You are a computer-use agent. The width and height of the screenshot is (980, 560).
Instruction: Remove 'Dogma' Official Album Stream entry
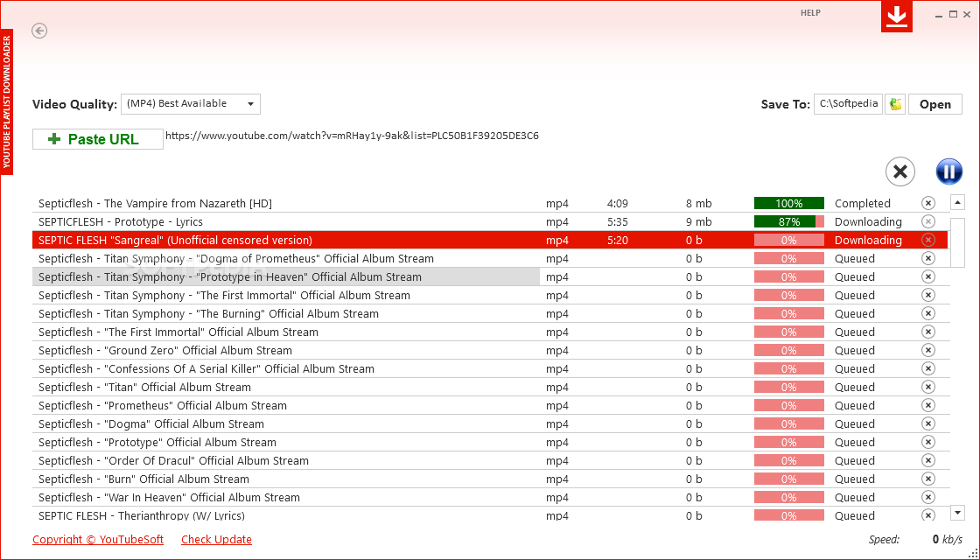click(928, 423)
